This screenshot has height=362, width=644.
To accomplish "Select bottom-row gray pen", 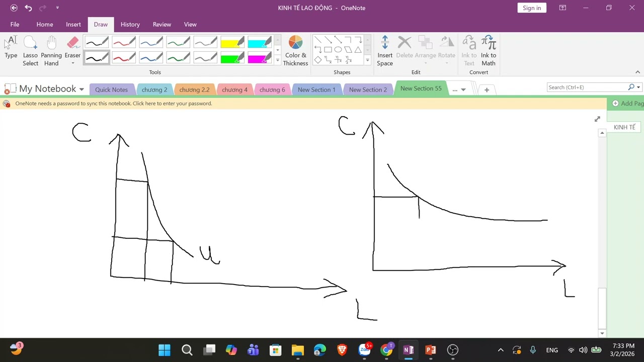I will (205, 58).
